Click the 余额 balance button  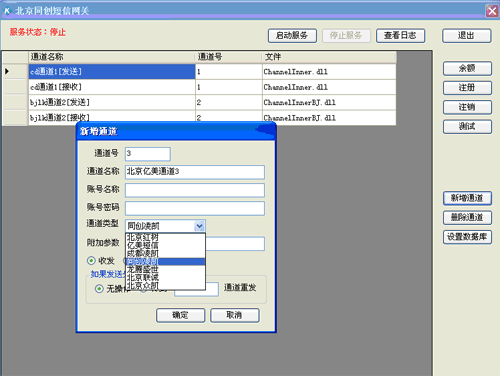(467, 68)
